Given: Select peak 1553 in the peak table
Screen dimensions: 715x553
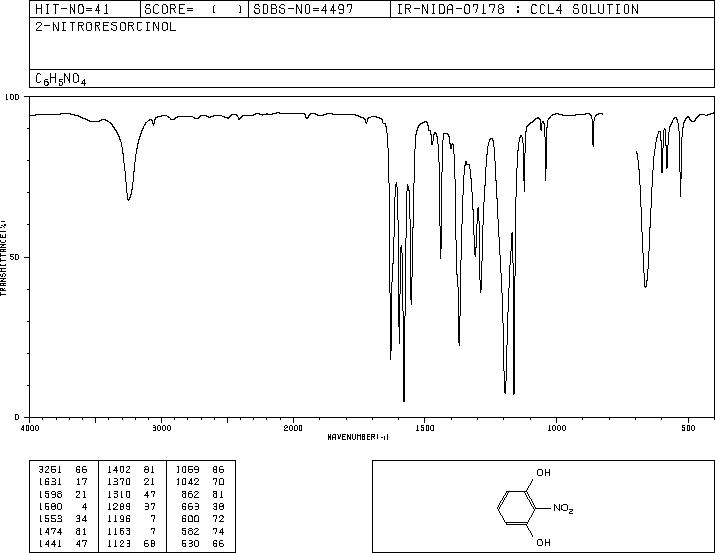Looking at the screenshot, I should click(x=50, y=519).
